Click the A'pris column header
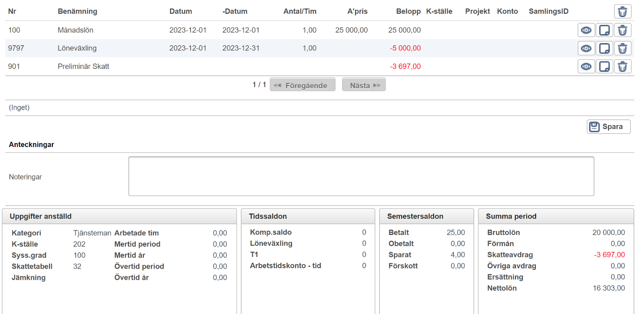The image size is (644, 314). point(357,11)
